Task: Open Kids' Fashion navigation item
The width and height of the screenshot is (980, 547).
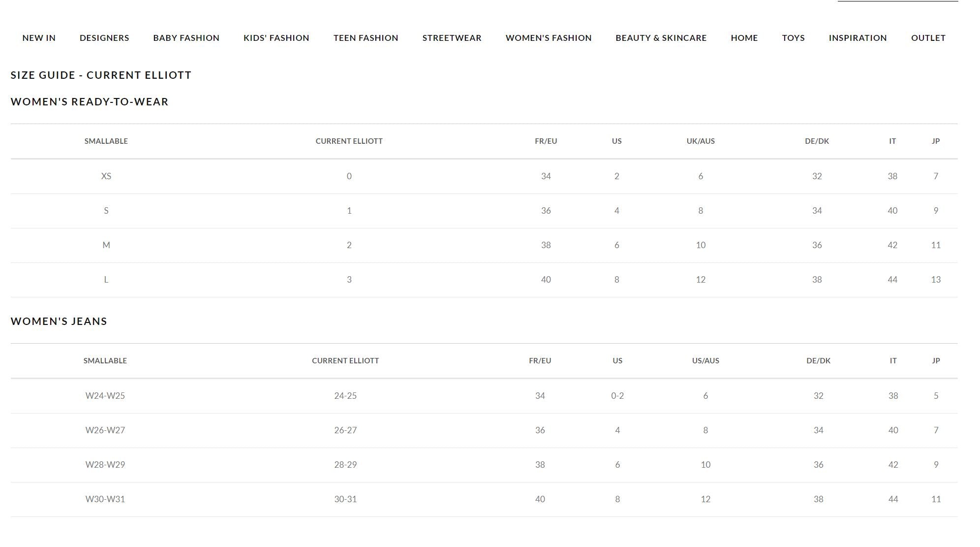Action: [x=276, y=38]
